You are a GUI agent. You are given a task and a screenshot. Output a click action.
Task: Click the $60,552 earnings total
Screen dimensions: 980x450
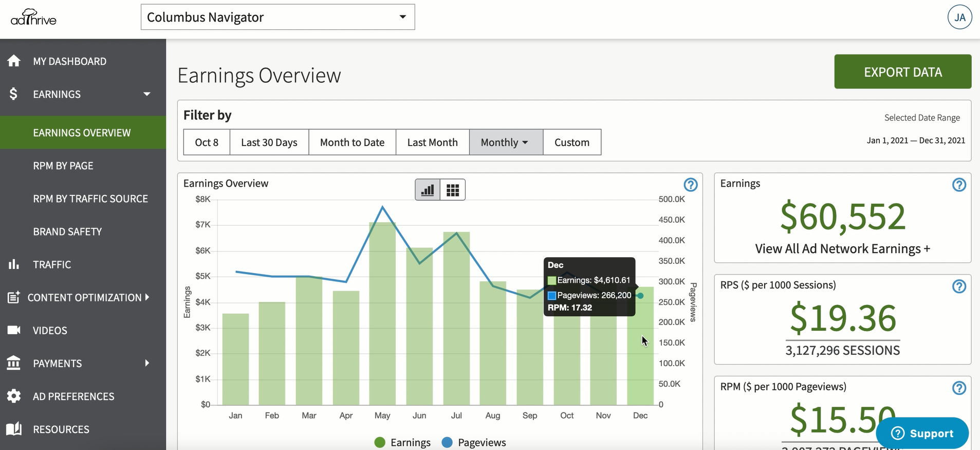(x=842, y=217)
